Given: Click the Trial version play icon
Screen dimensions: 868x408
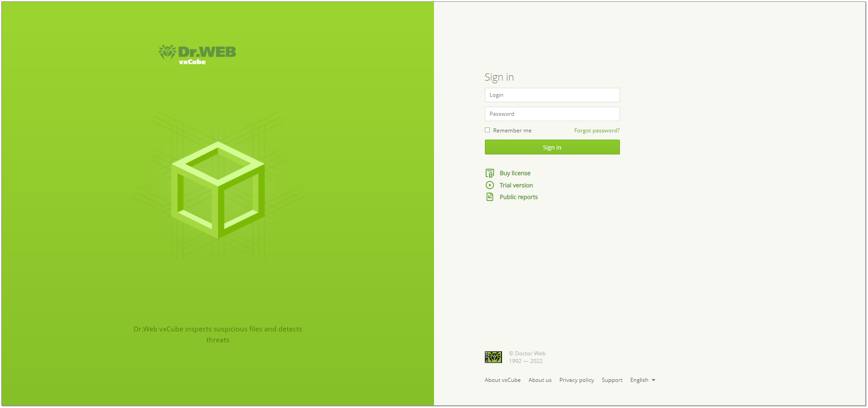Looking at the screenshot, I should (490, 185).
